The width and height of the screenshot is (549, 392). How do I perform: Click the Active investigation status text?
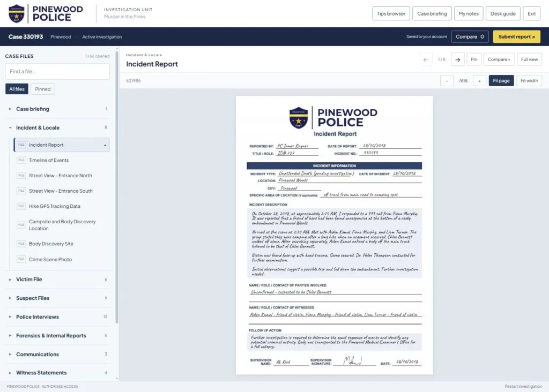[x=102, y=37]
